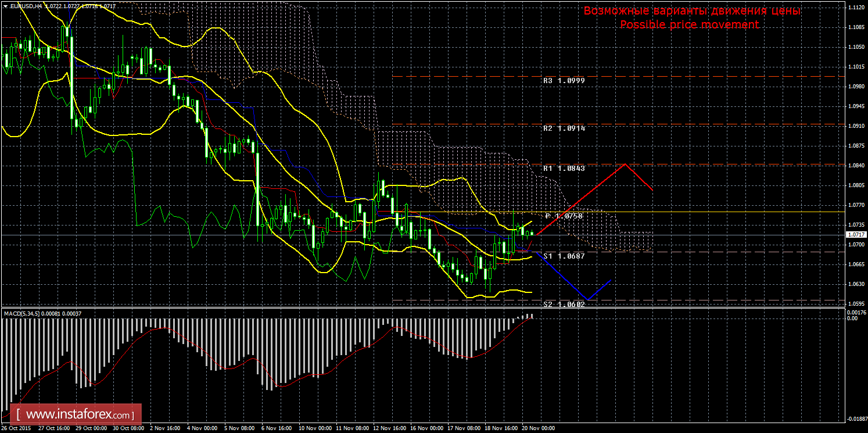Click the '18 Nov 16:00' time axis label
The height and width of the screenshot is (433, 868).
tap(501, 428)
